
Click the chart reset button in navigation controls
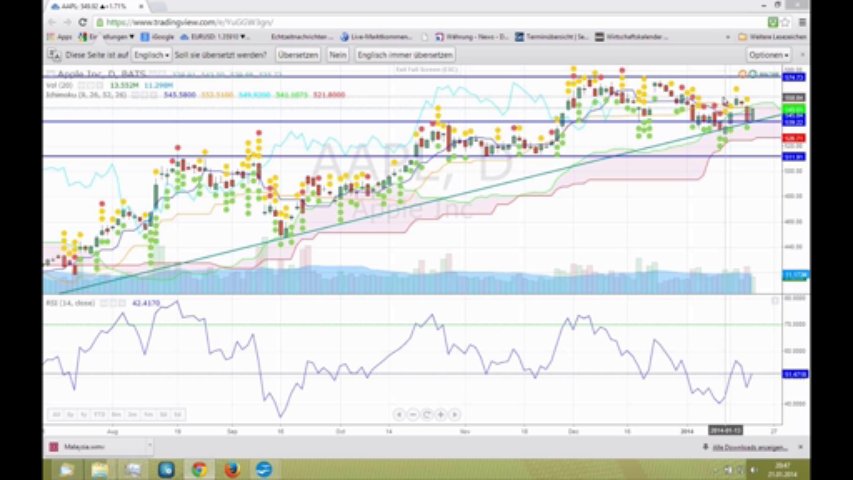pos(427,414)
